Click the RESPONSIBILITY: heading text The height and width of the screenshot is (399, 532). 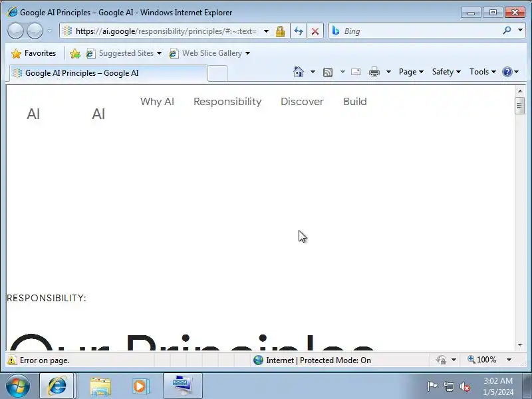(x=47, y=298)
